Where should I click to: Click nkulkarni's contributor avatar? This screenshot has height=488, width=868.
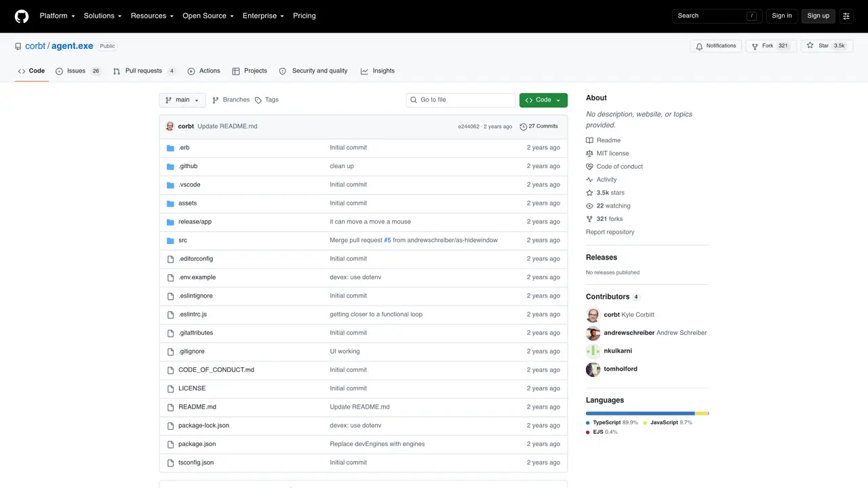coord(593,351)
